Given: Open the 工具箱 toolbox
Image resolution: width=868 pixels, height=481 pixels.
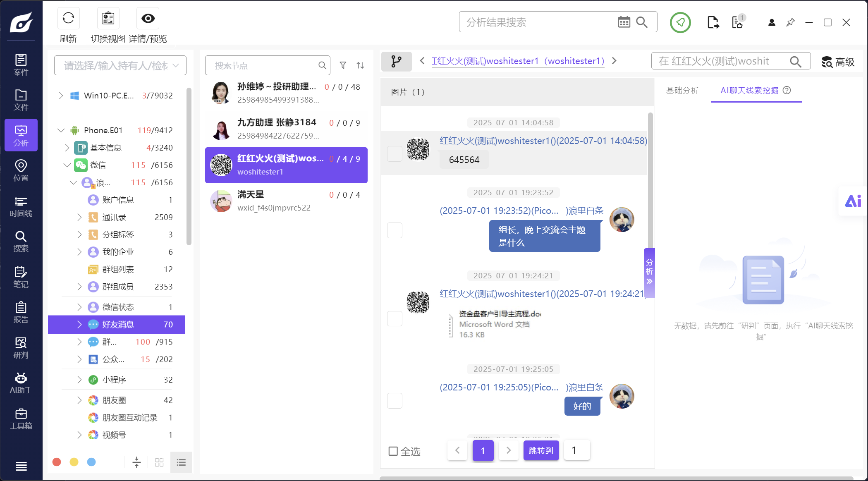Looking at the screenshot, I should [21, 419].
